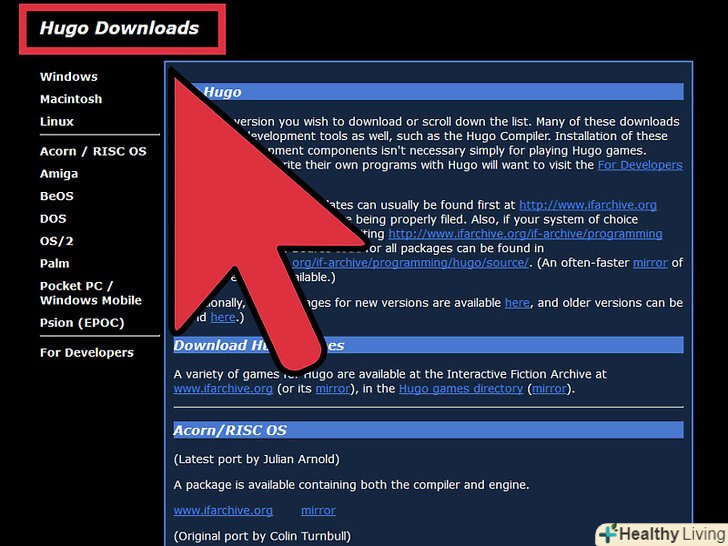Open the if-archive/programming URL link
This screenshot has width=728, height=546.
click(x=525, y=234)
